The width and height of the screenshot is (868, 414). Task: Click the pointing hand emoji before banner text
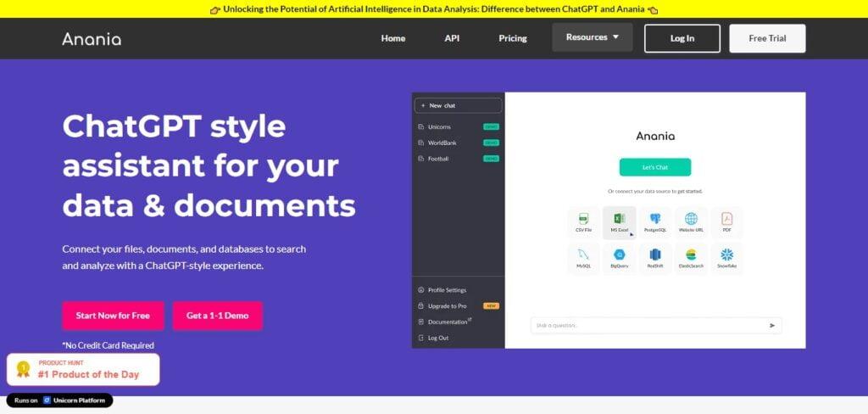215,9
